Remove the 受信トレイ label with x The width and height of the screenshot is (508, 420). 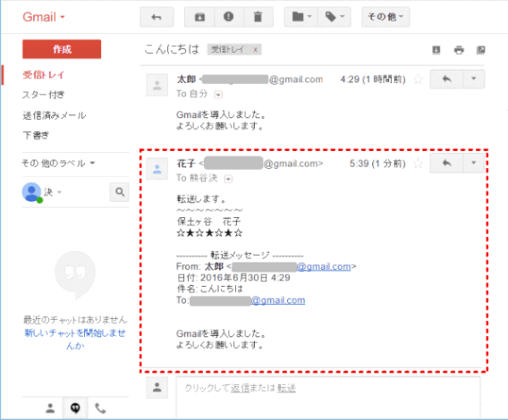coord(255,49)
